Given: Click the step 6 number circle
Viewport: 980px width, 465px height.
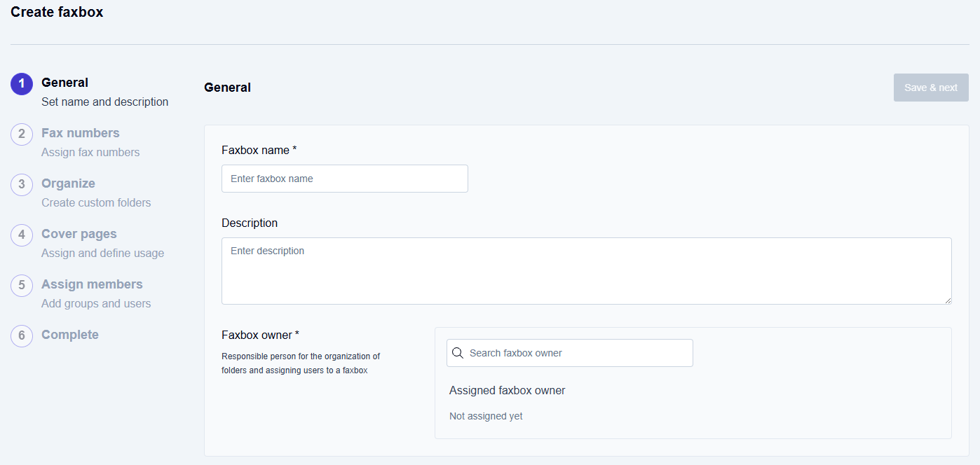Looking at the screenshot, I should [x=22, y=335].
